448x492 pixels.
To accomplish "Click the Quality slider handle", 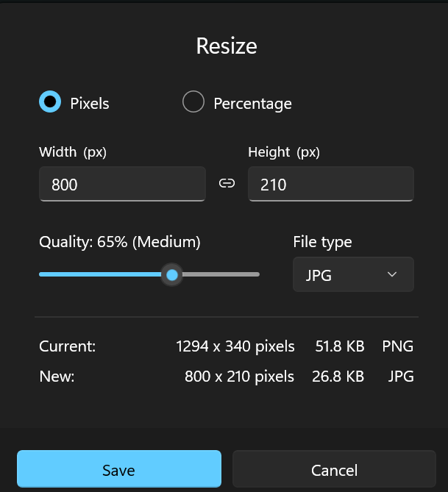I will (x=172, y=274).
